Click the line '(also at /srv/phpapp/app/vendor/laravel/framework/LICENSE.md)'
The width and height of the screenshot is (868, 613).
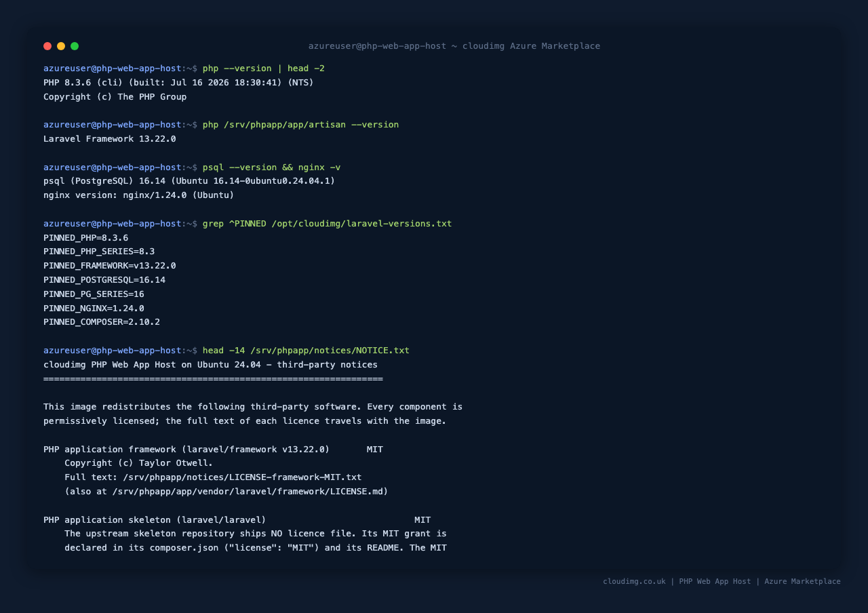(x=226, y=492)
